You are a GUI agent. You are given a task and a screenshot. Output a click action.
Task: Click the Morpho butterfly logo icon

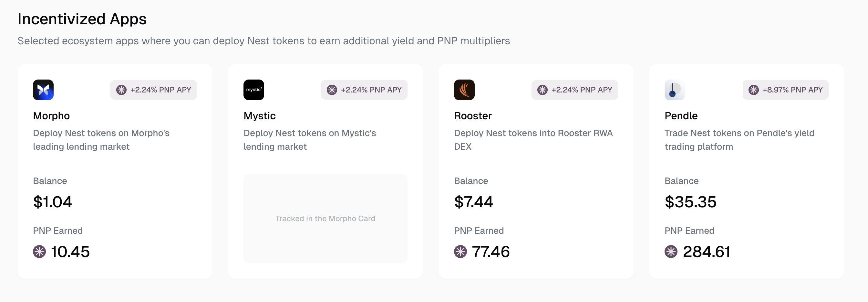click(43, 90)
